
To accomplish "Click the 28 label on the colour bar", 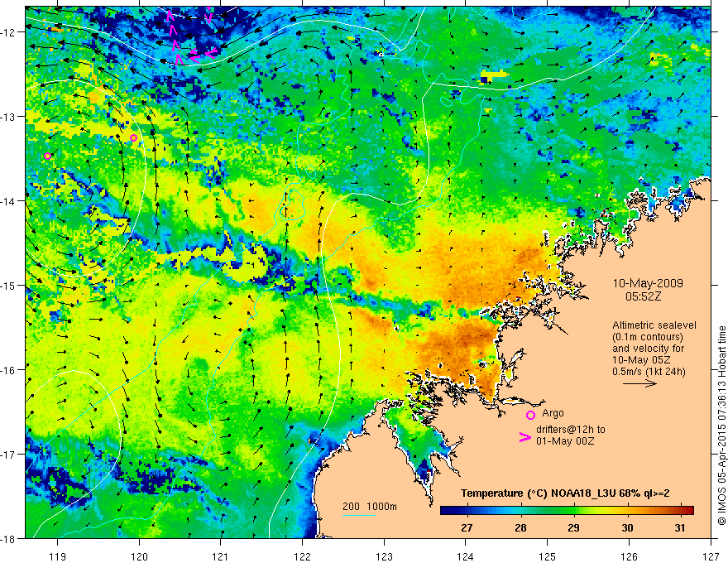I will pyautogui.click(x=520, y=527).
